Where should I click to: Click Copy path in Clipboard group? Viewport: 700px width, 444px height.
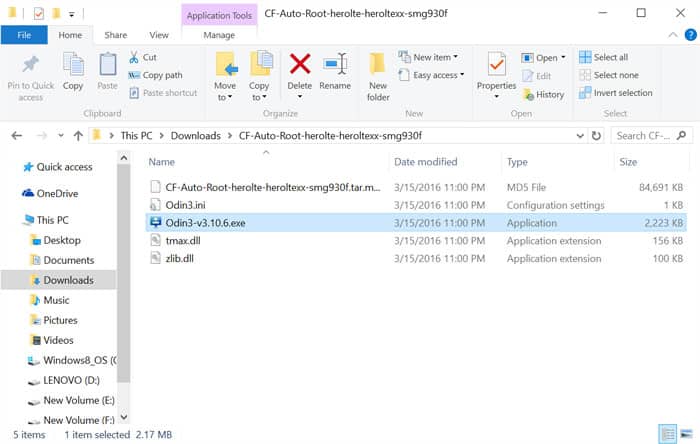click(155, 75)
